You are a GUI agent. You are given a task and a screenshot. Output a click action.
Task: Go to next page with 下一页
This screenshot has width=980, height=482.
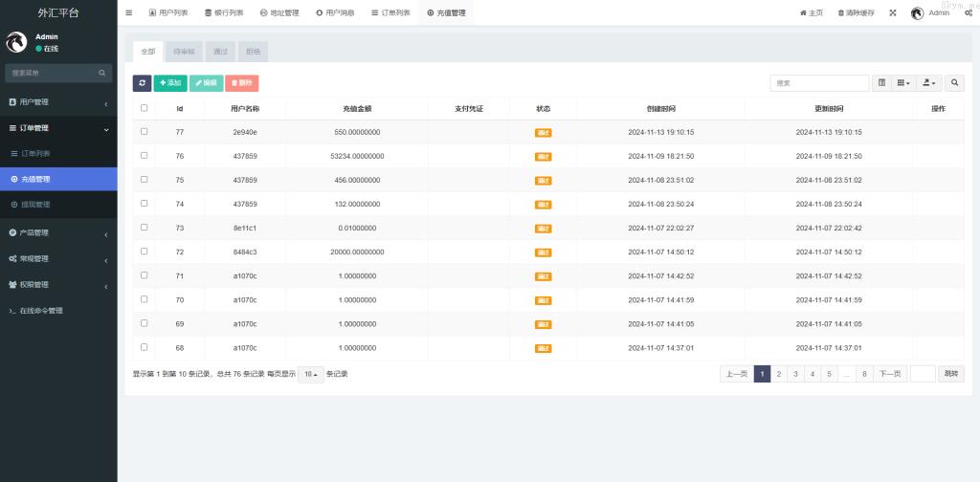tap(890, 374)
